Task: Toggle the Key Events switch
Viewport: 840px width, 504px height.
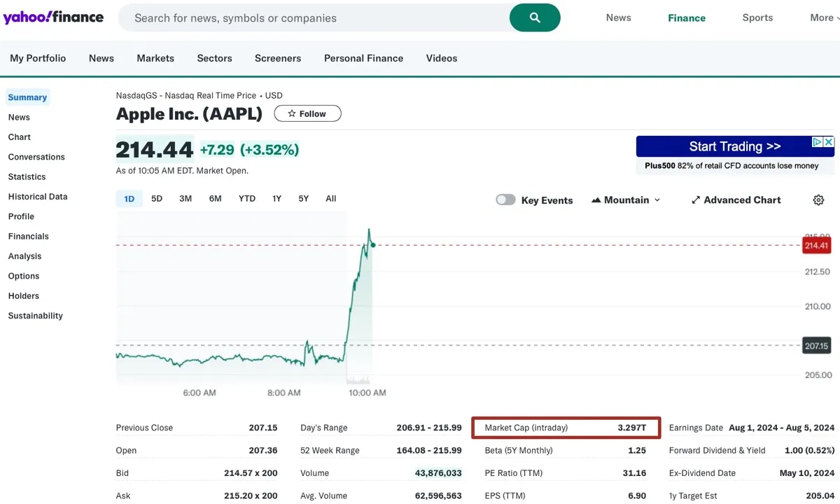Action: click(x=505, y=200)
